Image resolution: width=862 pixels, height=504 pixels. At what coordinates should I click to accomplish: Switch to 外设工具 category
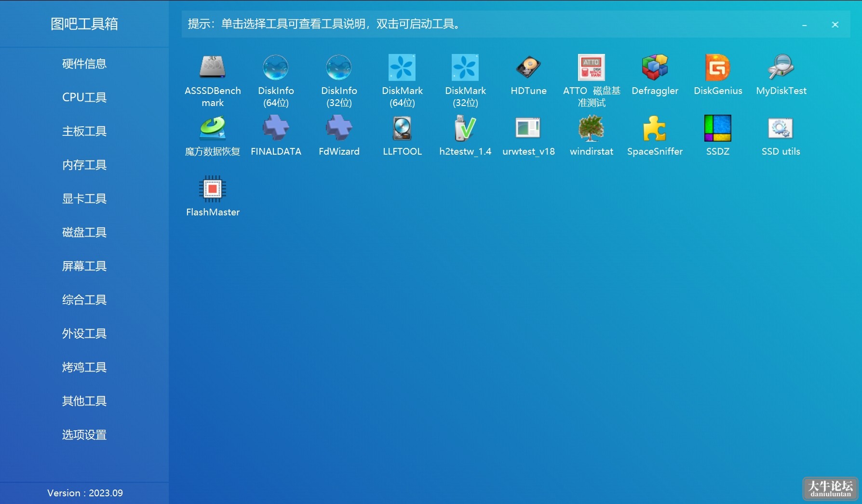pos(84,333)
